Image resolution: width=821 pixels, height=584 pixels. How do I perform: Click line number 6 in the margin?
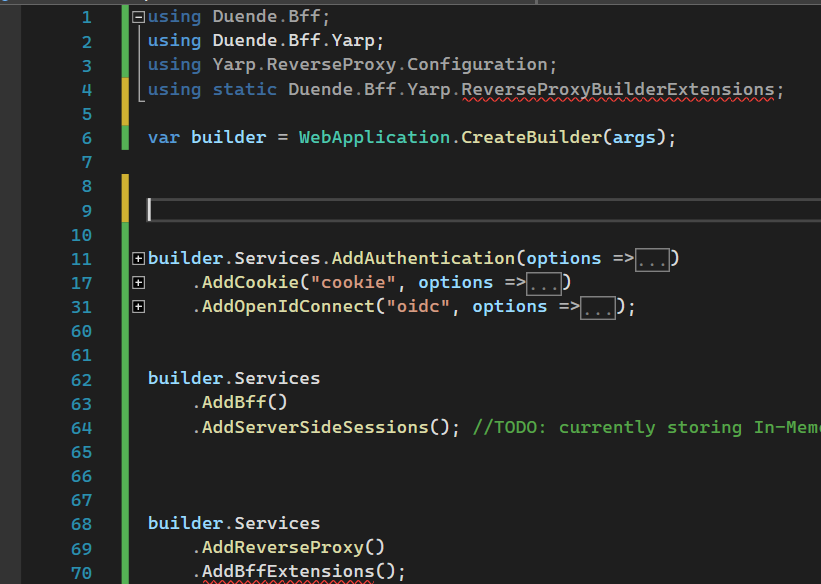(87, 138)
